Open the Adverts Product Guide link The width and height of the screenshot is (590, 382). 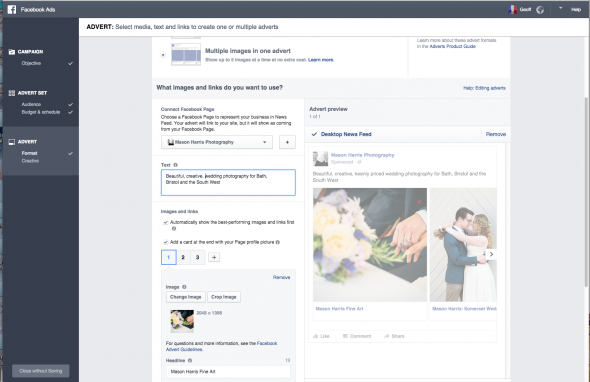pyautogui.click(x=453, y=46)
